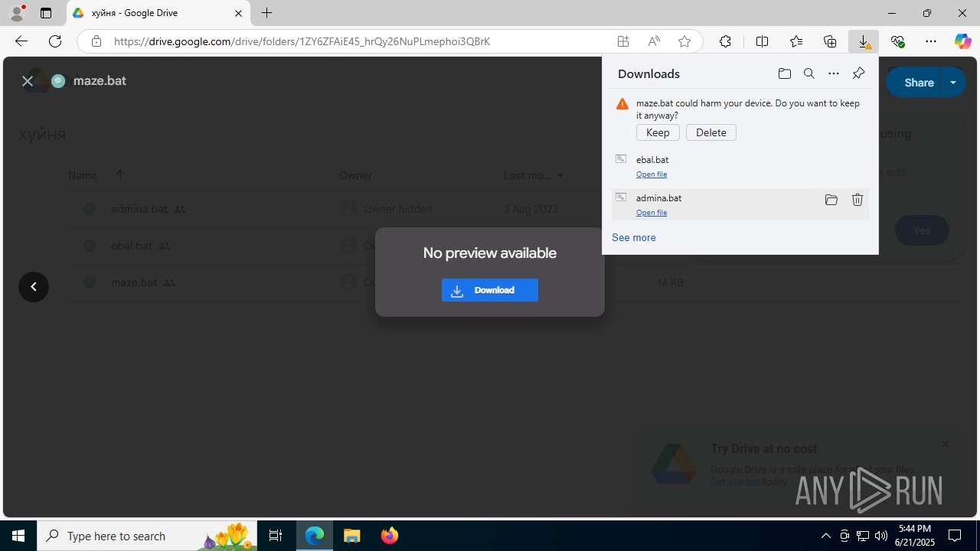Close the Try Drive promo
The image size is (980, 551).
tap(946, 444)
